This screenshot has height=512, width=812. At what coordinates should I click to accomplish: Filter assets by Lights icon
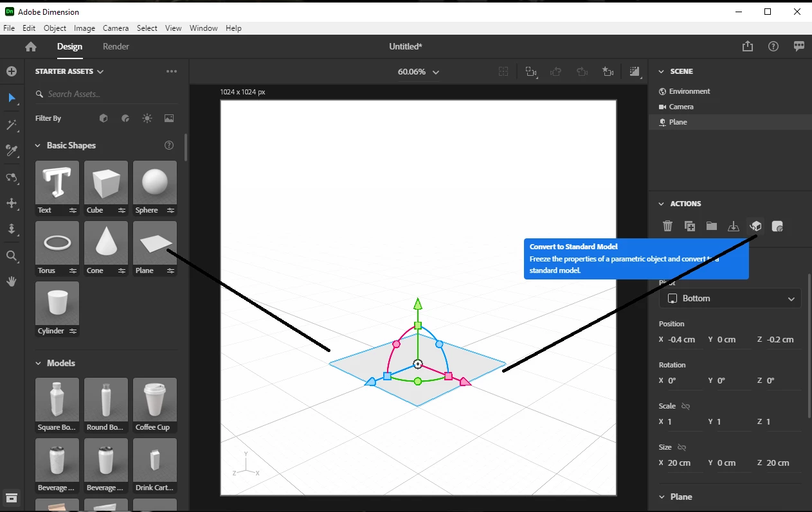147,118
